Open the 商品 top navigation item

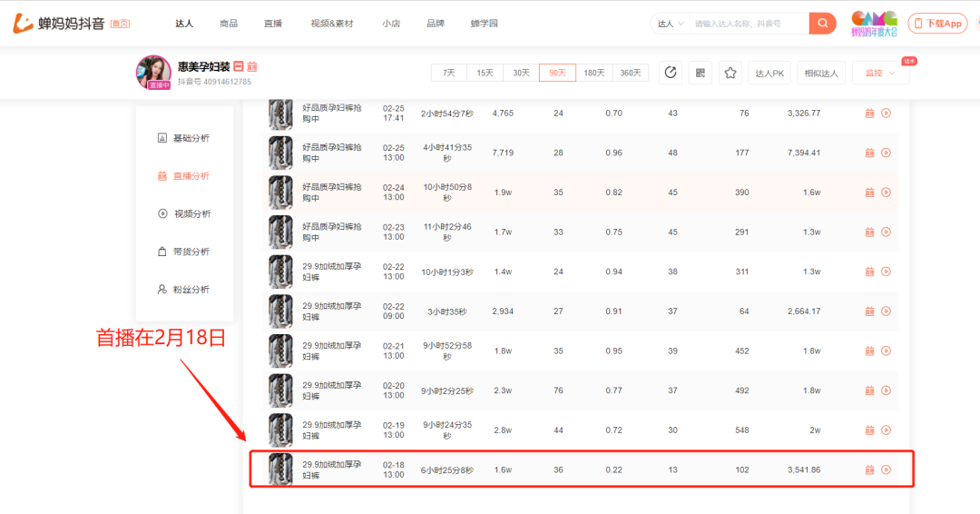(229, 23)
